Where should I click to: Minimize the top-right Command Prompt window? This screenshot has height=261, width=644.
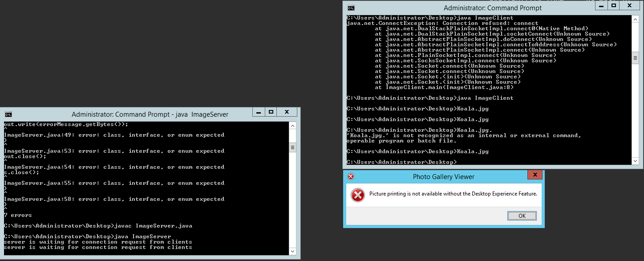600,5
